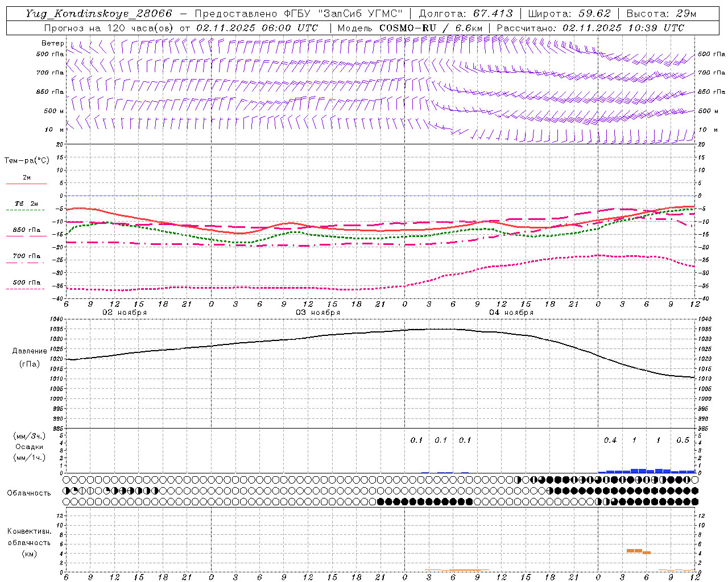
Task: Click the '850 гПа' temperature legend entry
Action: 27,230
